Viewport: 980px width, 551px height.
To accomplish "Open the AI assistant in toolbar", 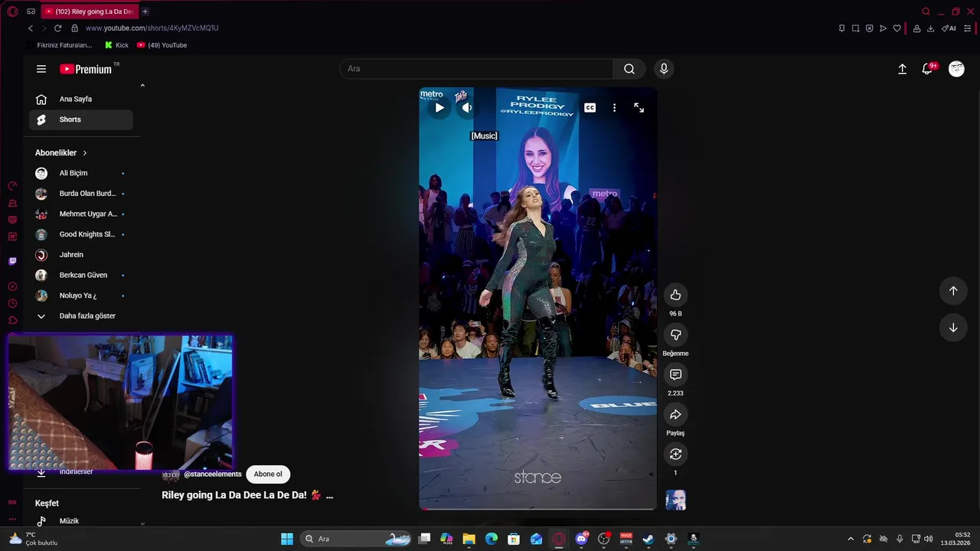I will [949, 28].
